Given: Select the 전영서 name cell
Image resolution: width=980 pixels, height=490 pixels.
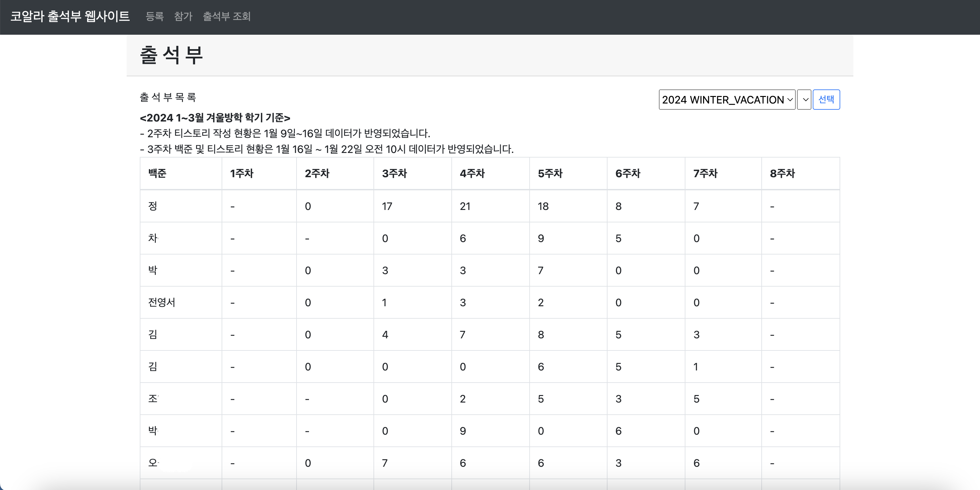Looking at the screenshot, I should click(162, 302).
